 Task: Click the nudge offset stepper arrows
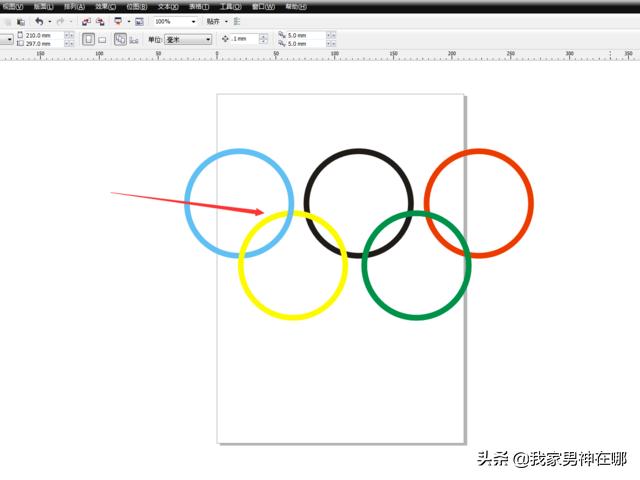tap(263, 39)
